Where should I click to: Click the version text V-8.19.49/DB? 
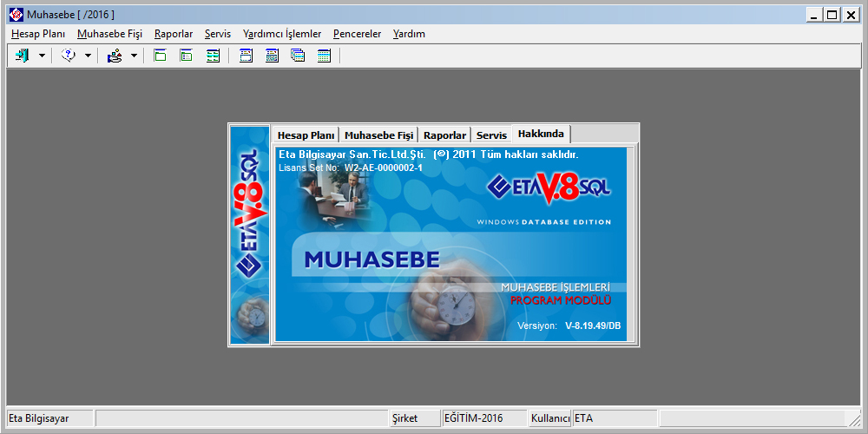click(x=593, y=326)
